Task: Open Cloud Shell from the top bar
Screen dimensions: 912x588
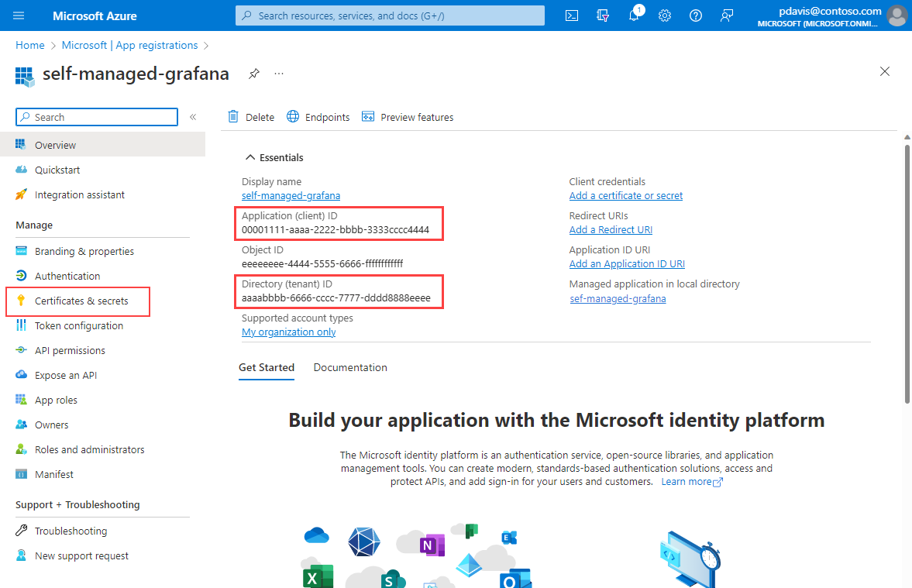Action: click(572, 15)
